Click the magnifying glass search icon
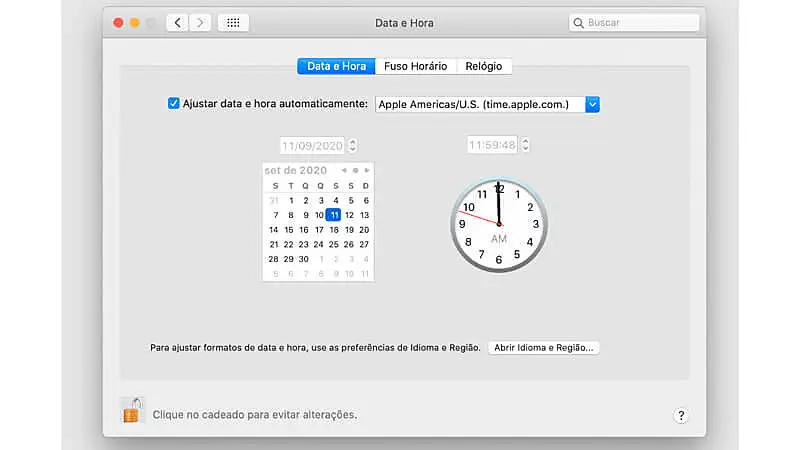Image resolution: width=800 pixels, height=450 pixels. [x=578, y=23]
